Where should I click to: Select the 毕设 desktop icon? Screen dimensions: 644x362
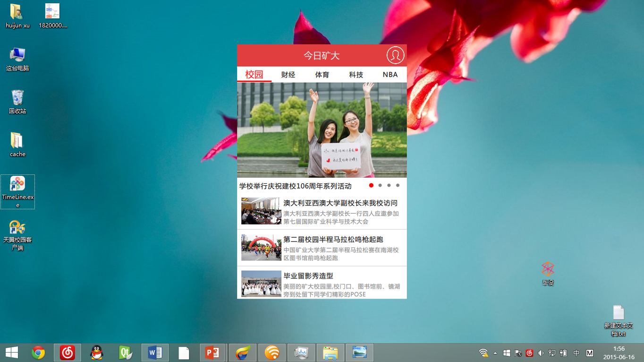point(548,274)
